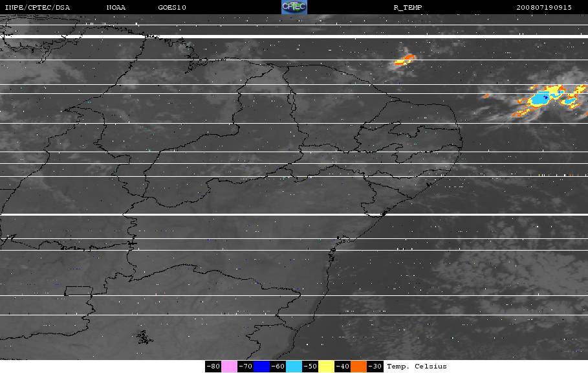Click the small orange-yellow cloud cell offshore

pos(405,60)
